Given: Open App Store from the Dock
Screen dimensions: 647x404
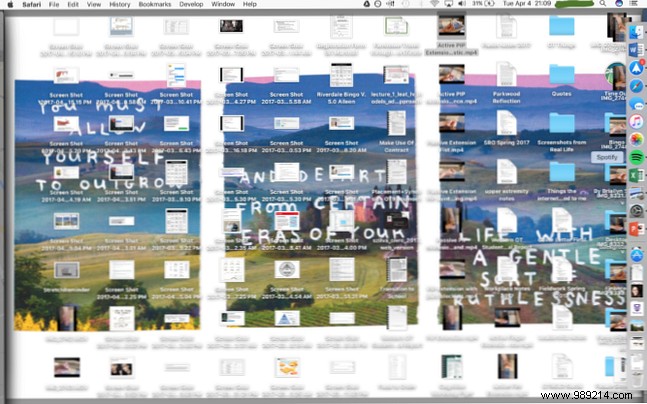Looking at the screenshot, I should 636,255.
